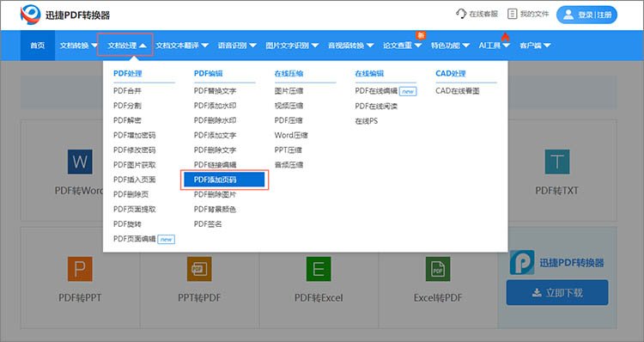Open the Excel转PDF tile icon
Screen dimensions: 644x342
438,269
